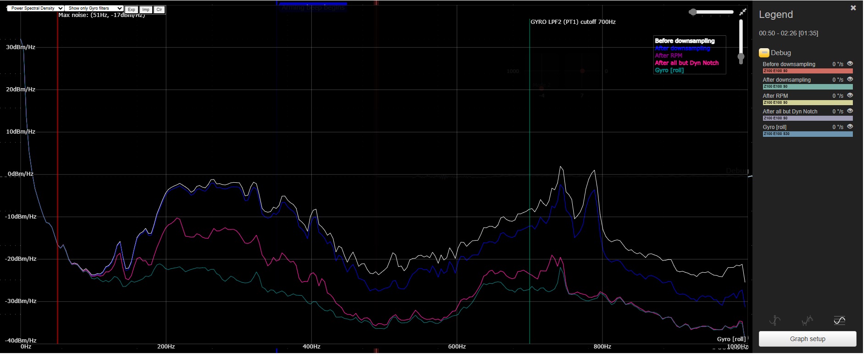Click the Imp button

click(x=146, y=10)
